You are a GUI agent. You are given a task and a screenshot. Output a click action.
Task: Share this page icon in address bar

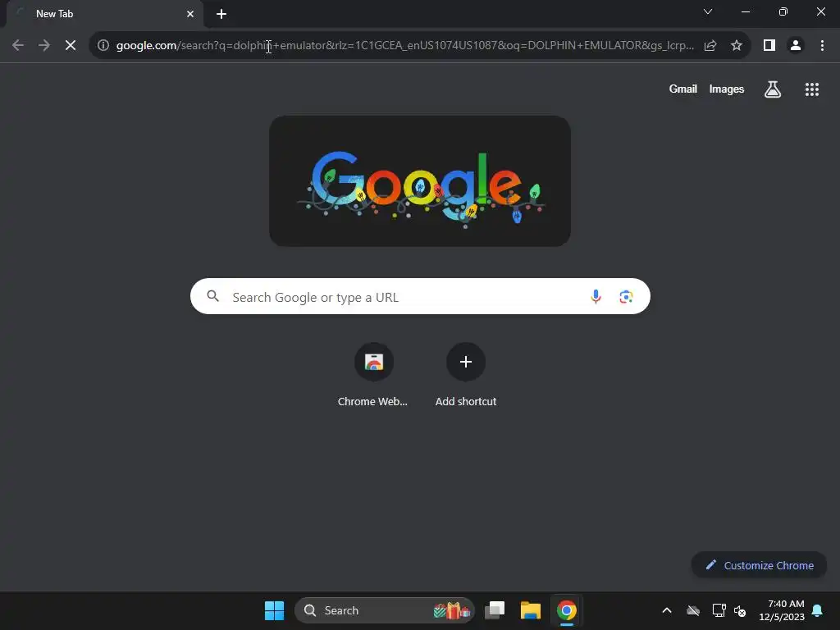710,46
